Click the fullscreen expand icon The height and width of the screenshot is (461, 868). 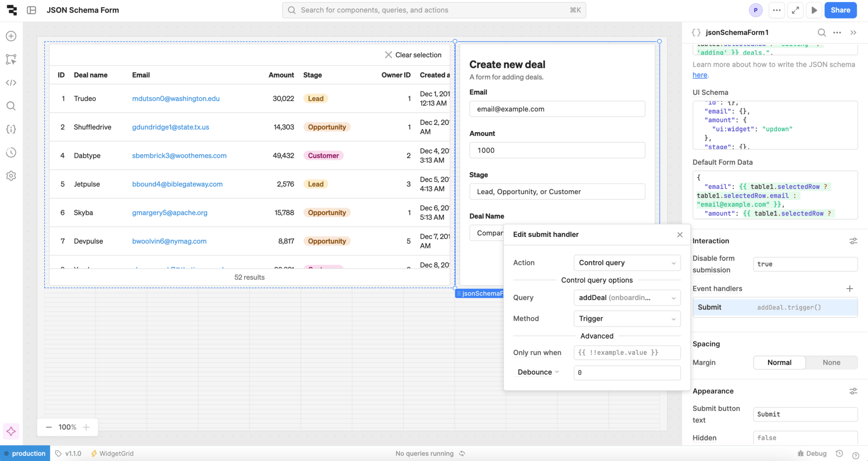pos(795,10)
